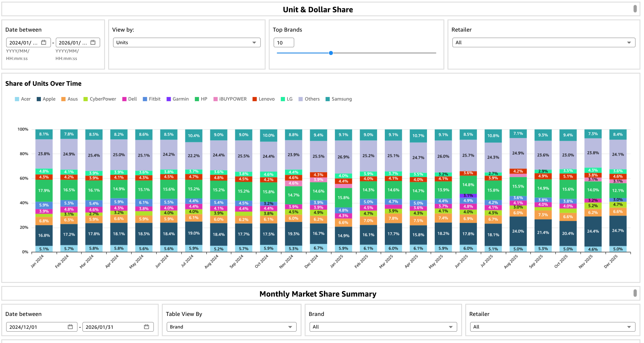Click the Top Brands number field
644x343 pixels.
click(x=283, y=43)
